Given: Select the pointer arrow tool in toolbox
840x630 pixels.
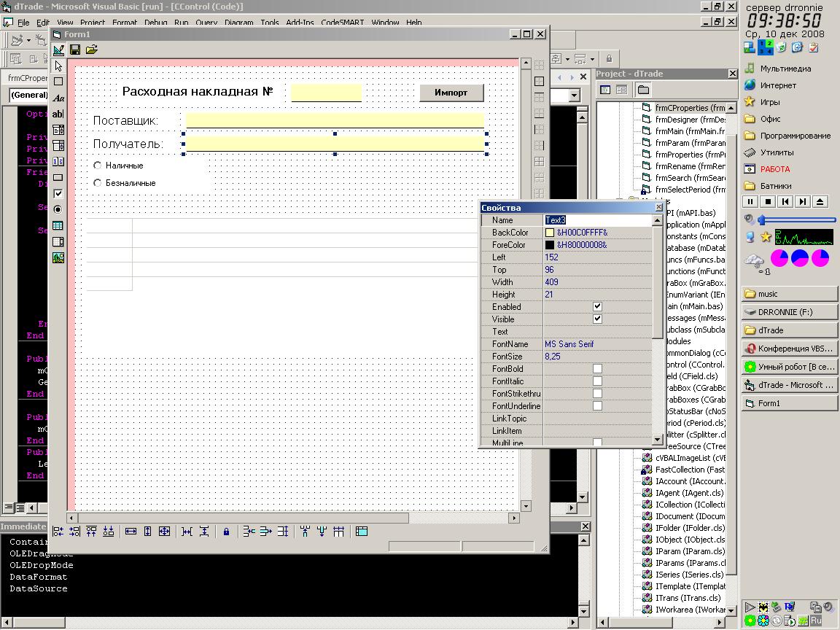Looking at the screenshot, I should tap(58, 66).
